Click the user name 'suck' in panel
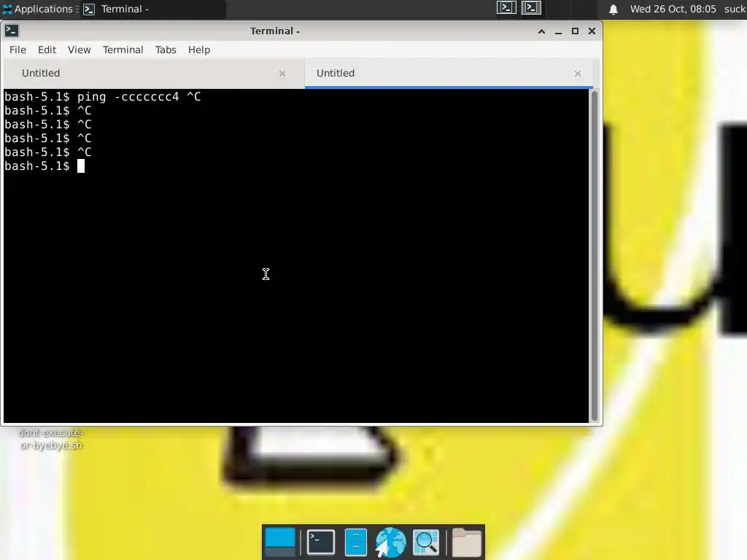The height and width of the screenshot is (560, 747). pos(735,9)
